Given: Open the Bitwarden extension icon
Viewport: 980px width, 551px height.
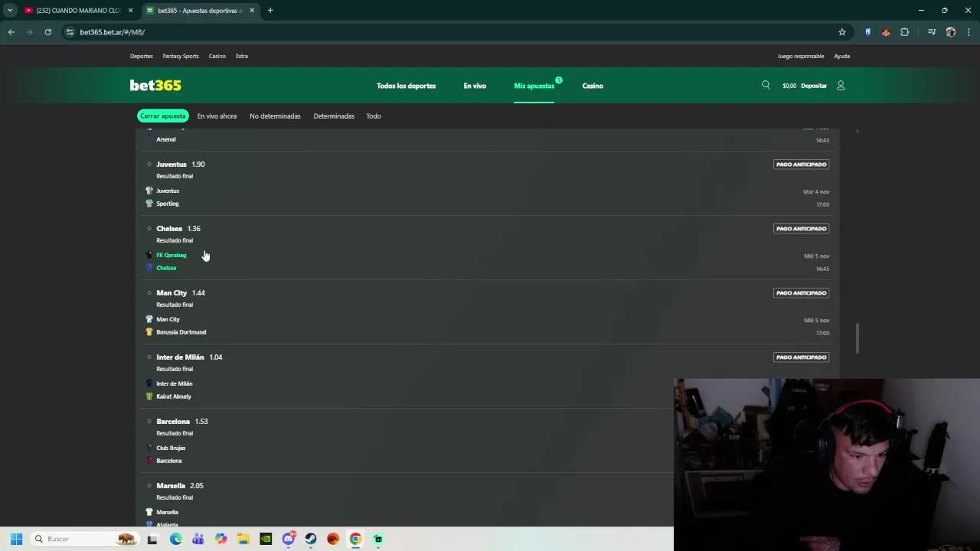Looking at the screenshot, I should click(x=868, y=32).
